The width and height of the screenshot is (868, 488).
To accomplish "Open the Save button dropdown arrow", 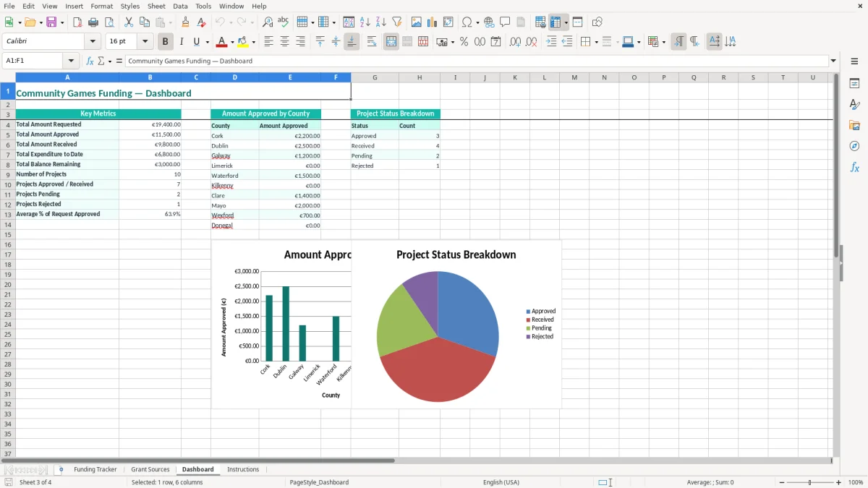I will point(62,22).
